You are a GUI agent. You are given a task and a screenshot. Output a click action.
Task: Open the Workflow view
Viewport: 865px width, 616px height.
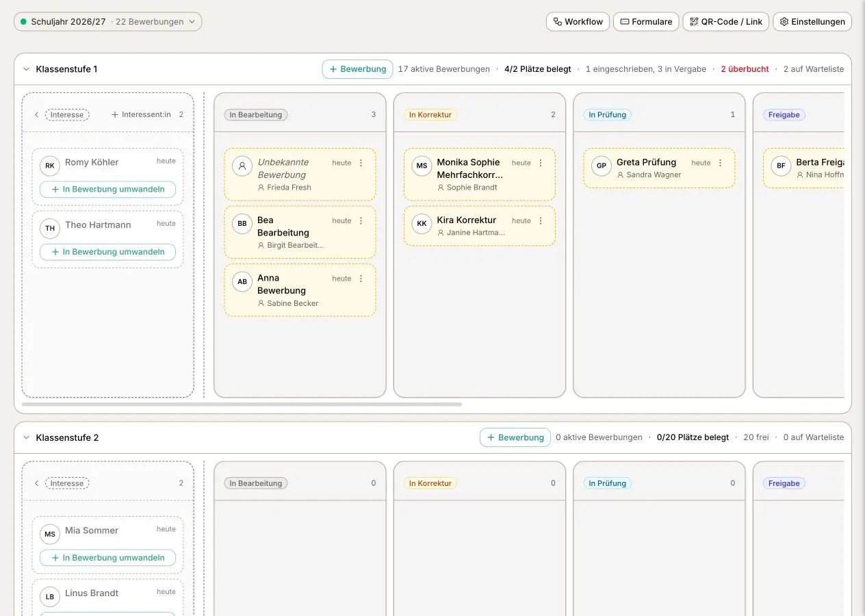pos(578,22)
